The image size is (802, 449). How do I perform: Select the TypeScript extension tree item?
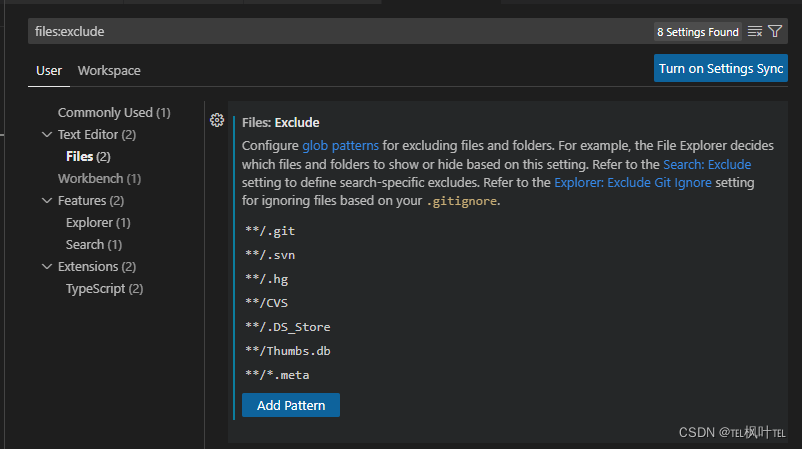click(104, 288)
